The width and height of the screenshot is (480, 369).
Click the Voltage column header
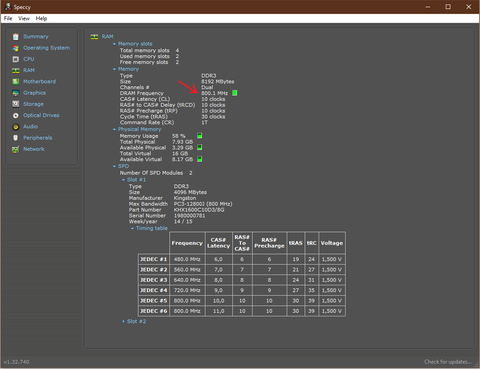pos(331,243)
